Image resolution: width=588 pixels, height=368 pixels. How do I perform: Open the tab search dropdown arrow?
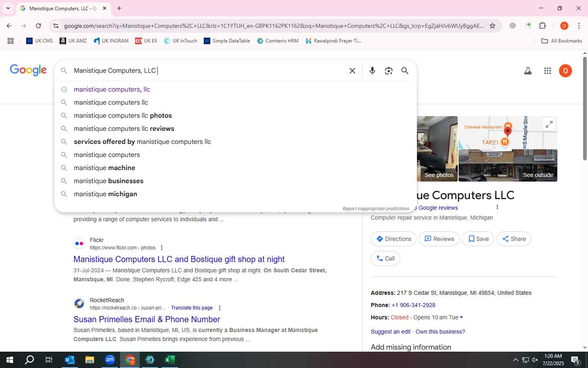(8, 8)
